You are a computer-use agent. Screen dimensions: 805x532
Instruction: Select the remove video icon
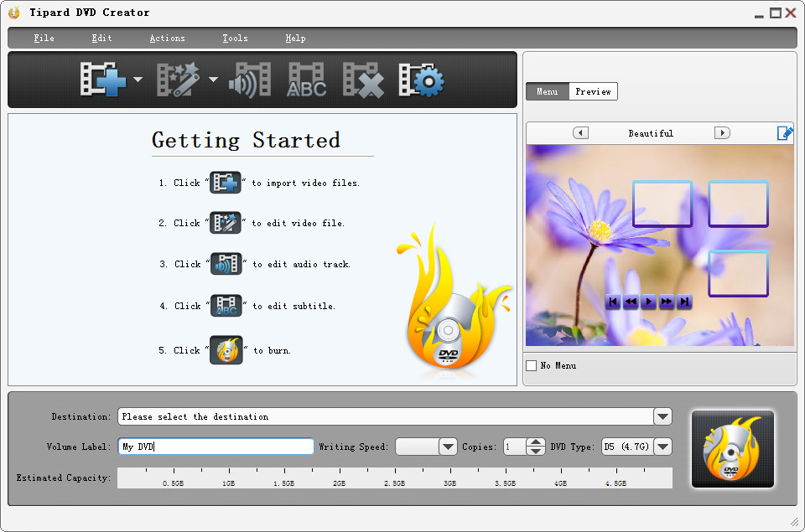coord(362,78)
